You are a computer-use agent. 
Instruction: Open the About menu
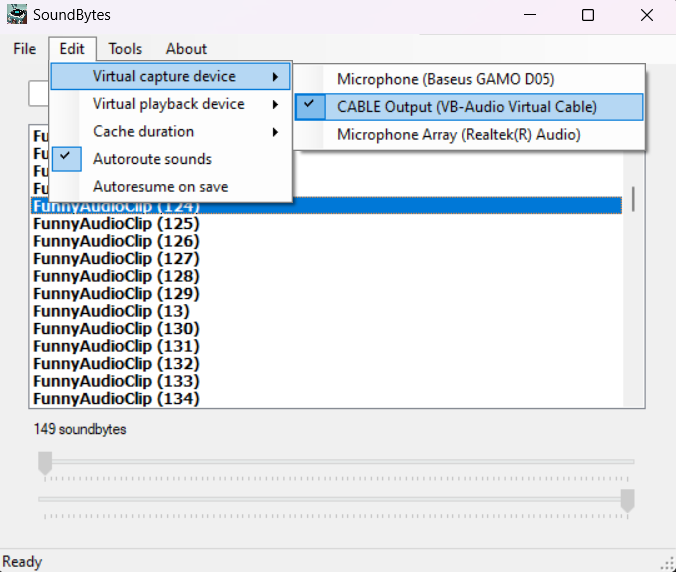(x=186, y=49)
